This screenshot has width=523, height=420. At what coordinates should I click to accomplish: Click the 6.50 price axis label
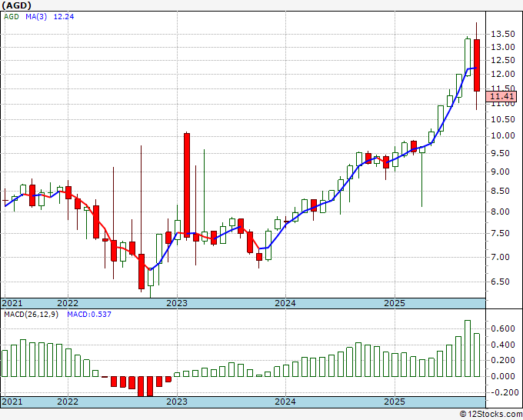(x=500, y=282)
